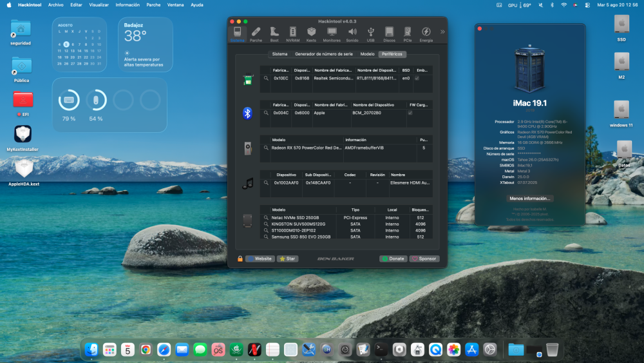Select the KINGSTON SUV500MS120G row

[346, 224]
